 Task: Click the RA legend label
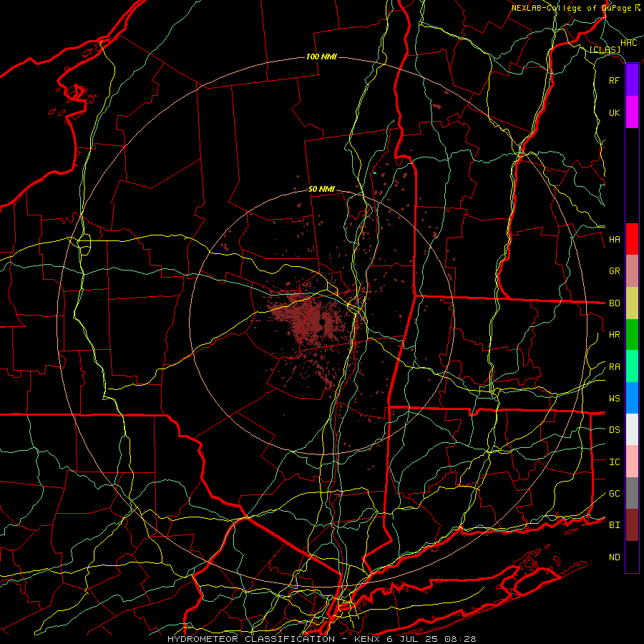[x=614, y=367]
